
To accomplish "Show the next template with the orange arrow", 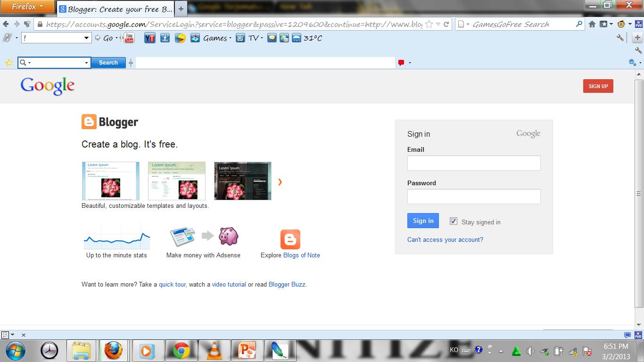I will [280, 182].
